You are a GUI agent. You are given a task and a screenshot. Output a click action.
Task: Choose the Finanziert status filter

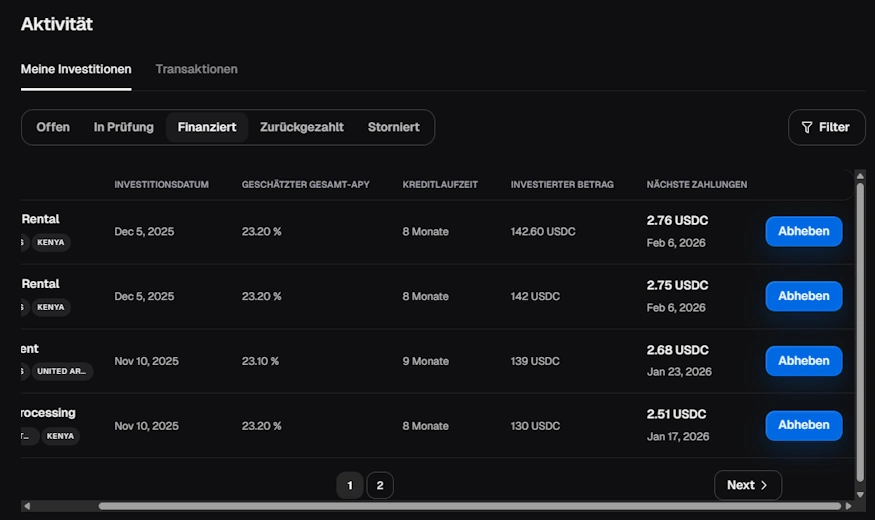tap(207, 127)
